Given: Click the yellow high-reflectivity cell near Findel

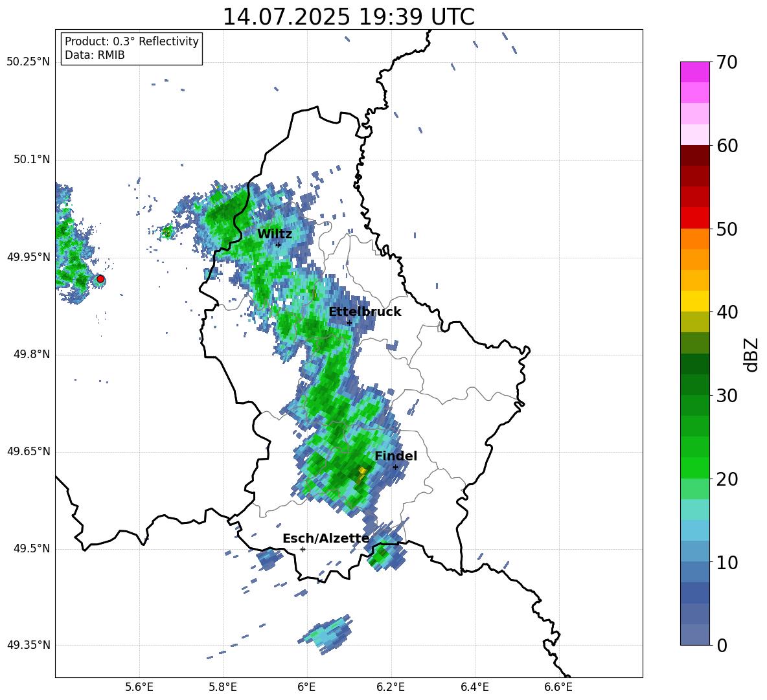Looking at the screenshot, I should [362, 471].
